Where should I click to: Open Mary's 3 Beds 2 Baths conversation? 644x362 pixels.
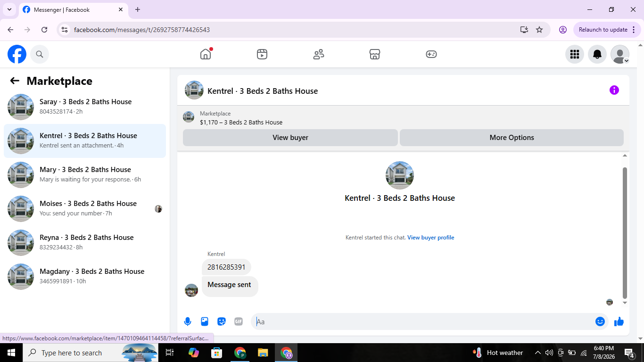[x=85, y=175]
